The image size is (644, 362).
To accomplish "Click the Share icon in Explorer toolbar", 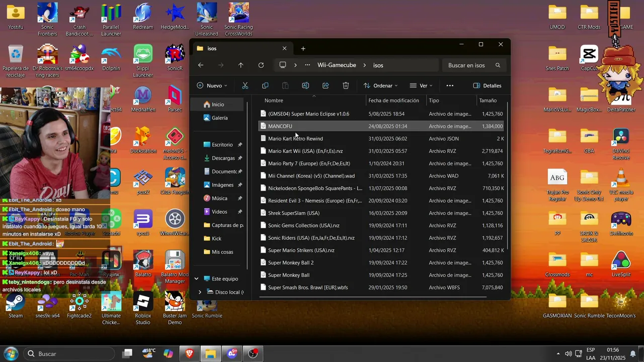I will [326, 85].
